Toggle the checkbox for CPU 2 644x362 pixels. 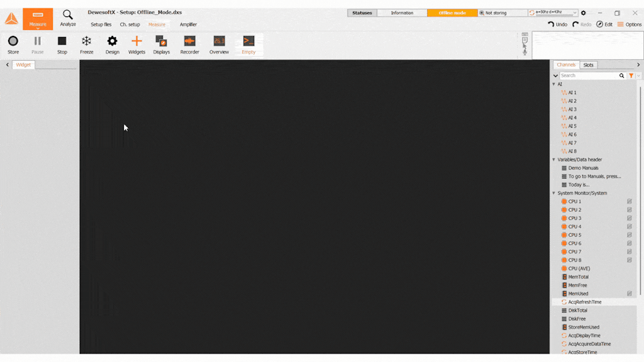pyautogui.click(x=629, y=210)
